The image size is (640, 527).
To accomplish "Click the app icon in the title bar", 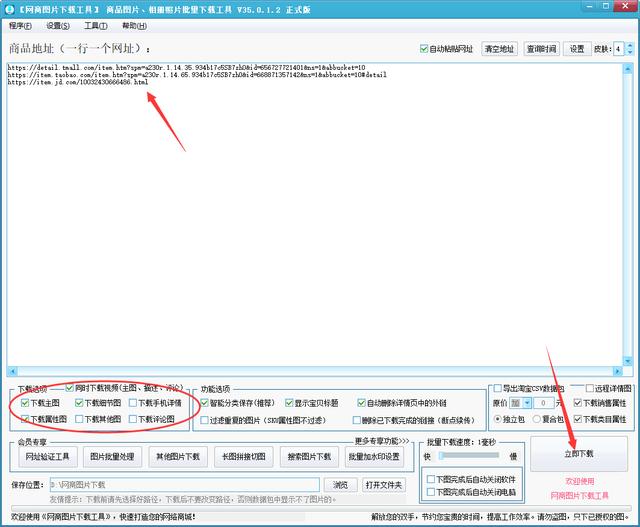I will click(9, 9).
